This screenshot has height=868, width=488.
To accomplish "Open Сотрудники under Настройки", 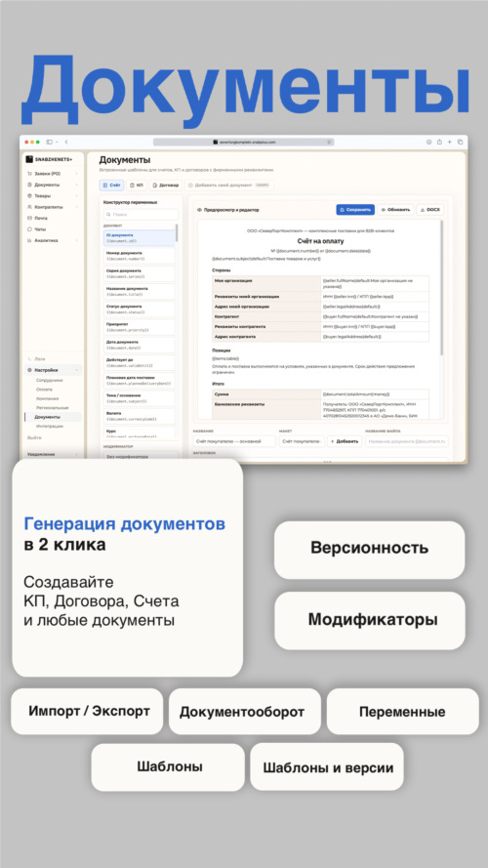I will [x=49, y=381].
